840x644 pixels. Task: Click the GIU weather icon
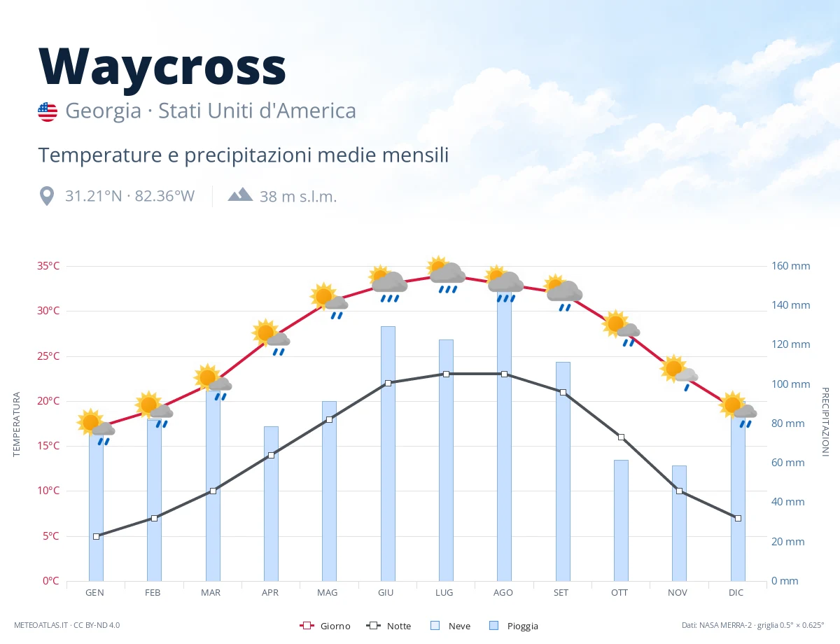[x=387, y=283]
